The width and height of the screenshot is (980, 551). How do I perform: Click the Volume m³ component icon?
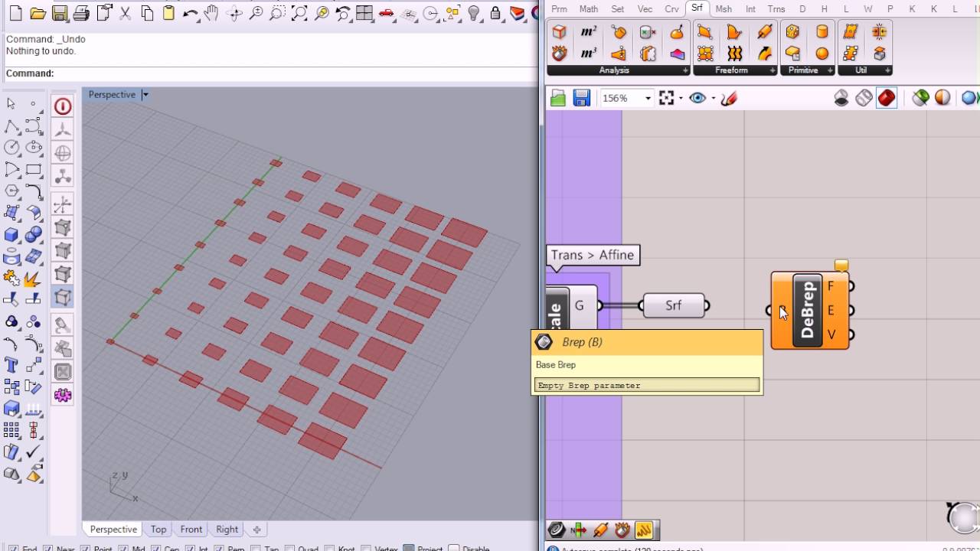pos(589,54)
